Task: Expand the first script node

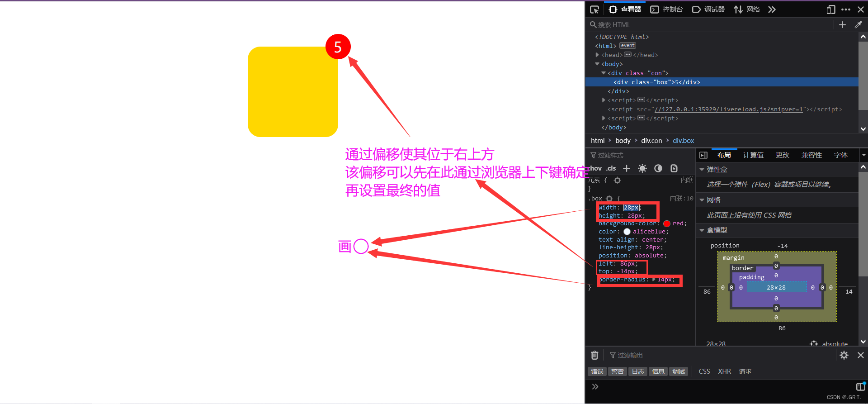Action: (604, 100)
